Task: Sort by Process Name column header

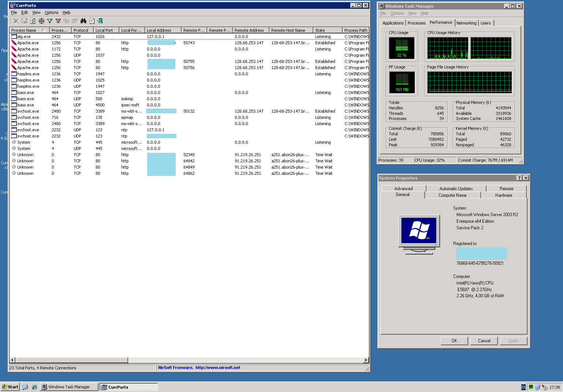Action: pyautogui.click(x=29, y=30)
